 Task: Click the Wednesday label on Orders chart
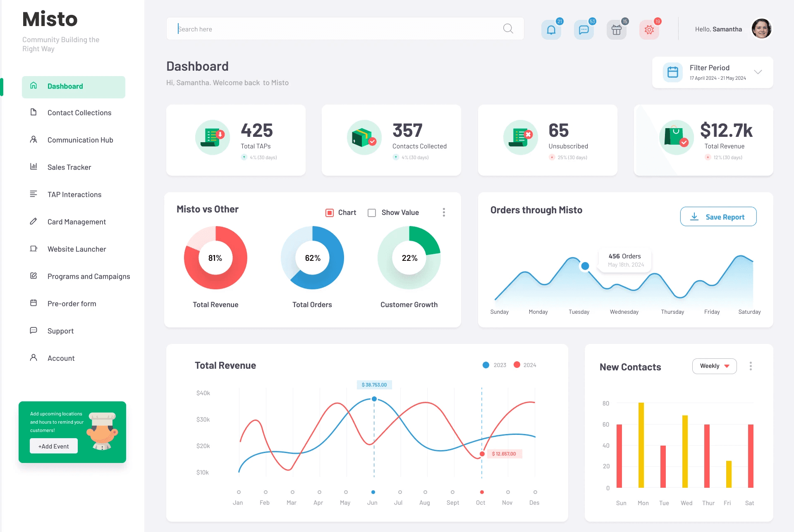tap(624, 312)
